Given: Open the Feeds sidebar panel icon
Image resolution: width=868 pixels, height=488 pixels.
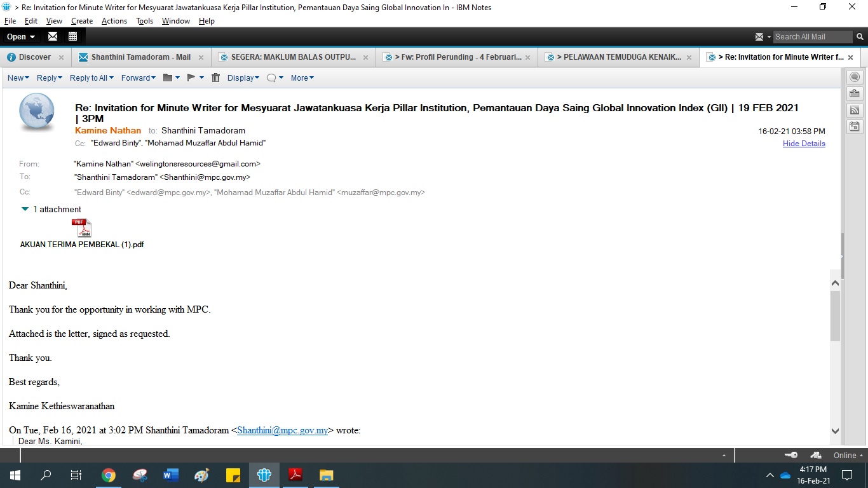Looking at the screenshot, I should (x=855, y=110).
